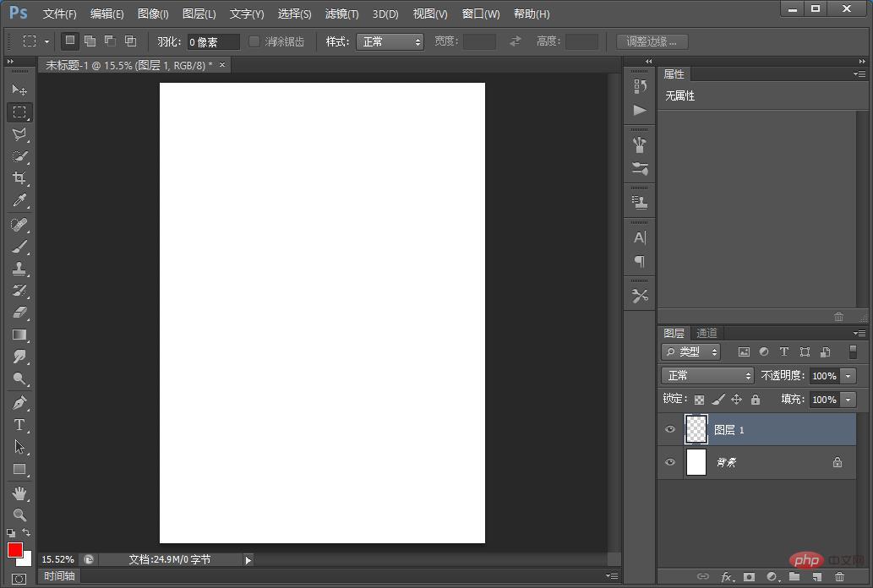Select the Spot Healing Brush tool
This screenshot has height=588, width=873.
[x=19, y=225]
